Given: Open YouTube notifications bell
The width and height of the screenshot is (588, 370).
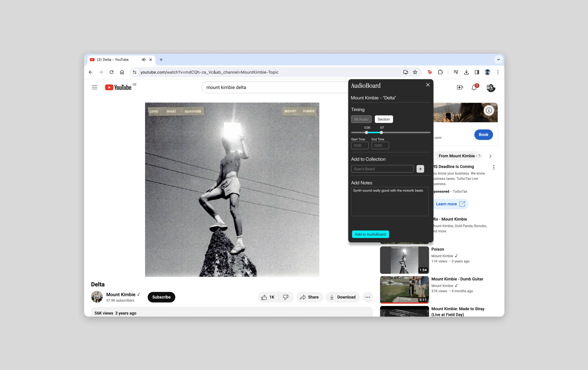Looking at the screenshot, I should pyautogui.click(x=474, y=87).
